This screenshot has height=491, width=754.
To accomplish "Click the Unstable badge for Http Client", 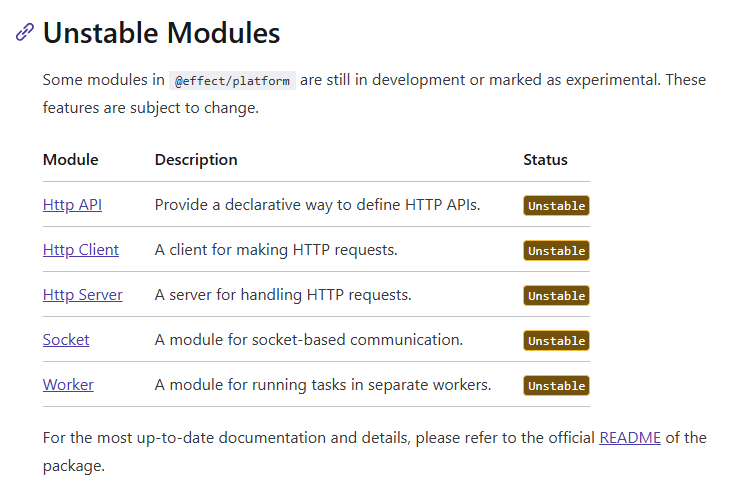I will (556, 251).
